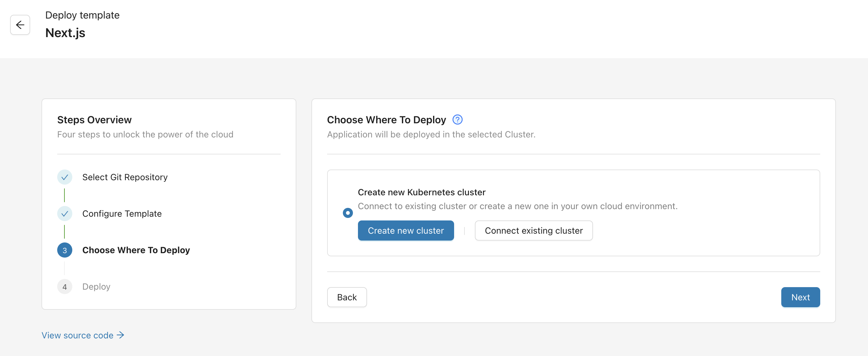Open the View source code link
868x356 pixels.
tap(83, 335)
